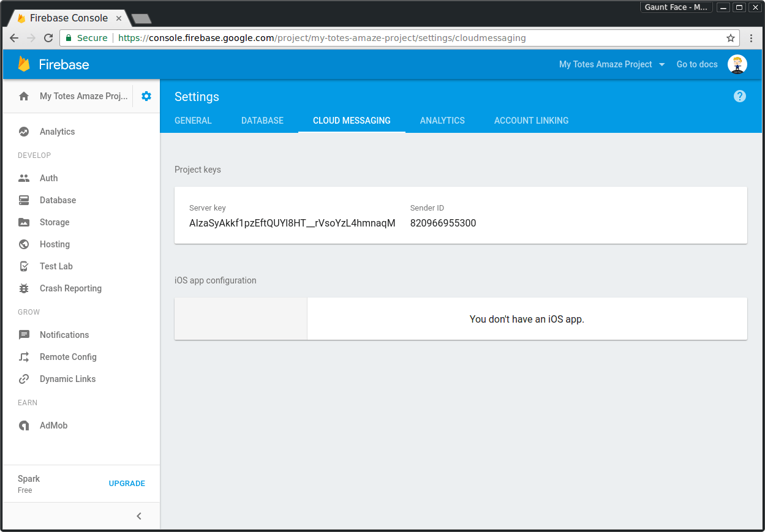Open Analytics from the sidebar

point(57,131)
